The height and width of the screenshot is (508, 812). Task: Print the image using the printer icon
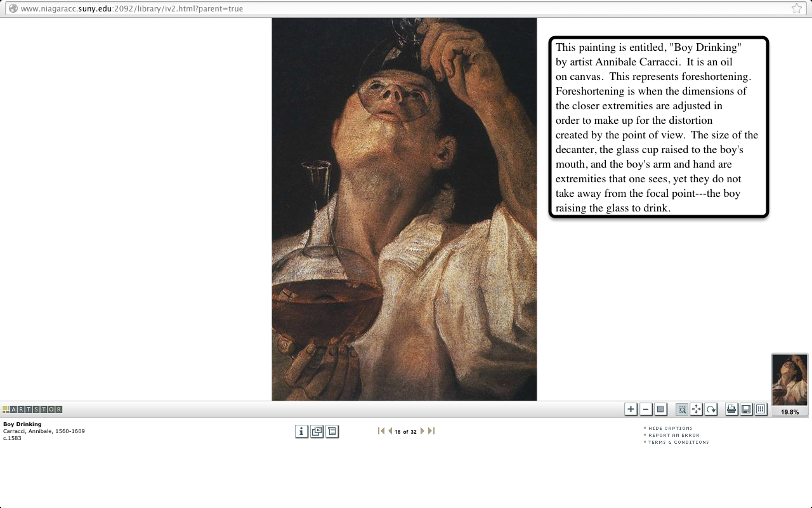(731, 410)
